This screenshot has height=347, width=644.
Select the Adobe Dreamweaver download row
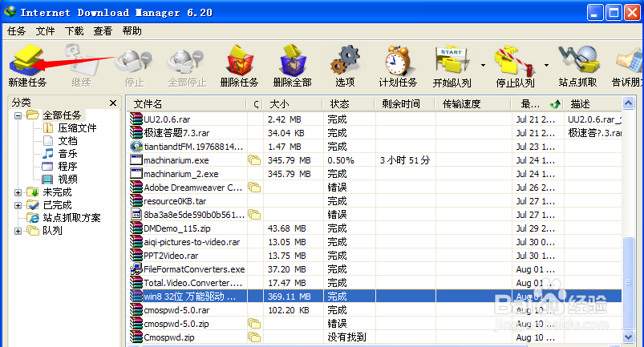click(375, 188)
